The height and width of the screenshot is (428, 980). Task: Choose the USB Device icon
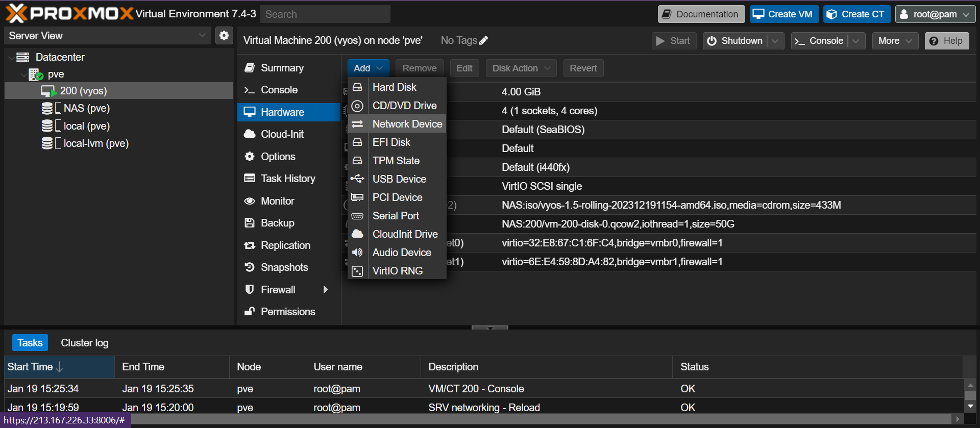[357, 179]
